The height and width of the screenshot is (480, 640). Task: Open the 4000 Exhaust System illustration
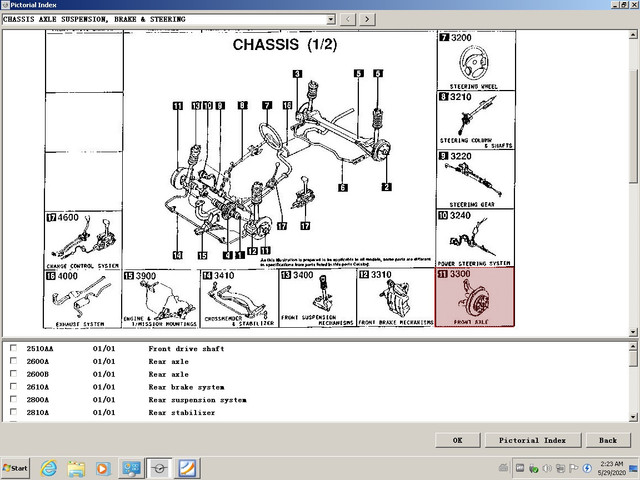[83, 299]
